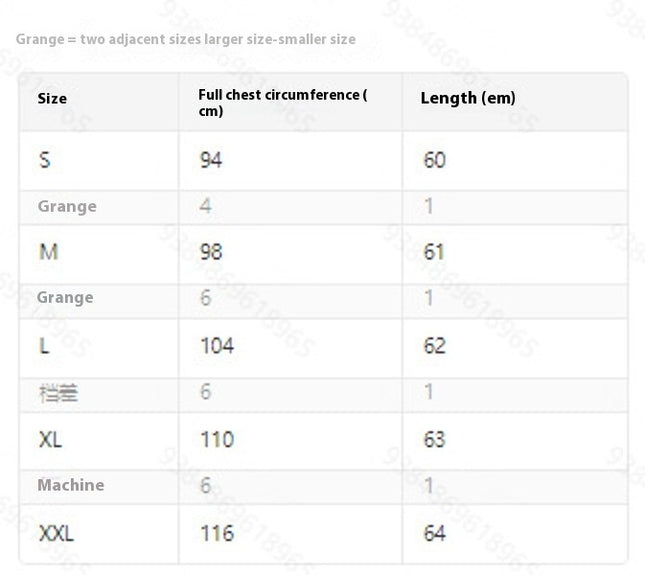645x575 pixels.
Task: Select the Chinese-character grade row label
Action: click(x=58, y=393)
